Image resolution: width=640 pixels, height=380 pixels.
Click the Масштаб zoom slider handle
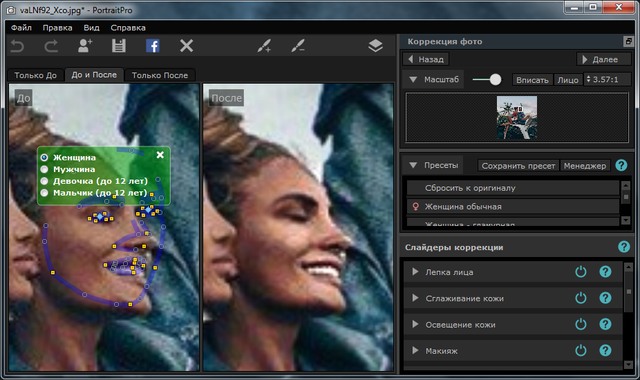495,79
